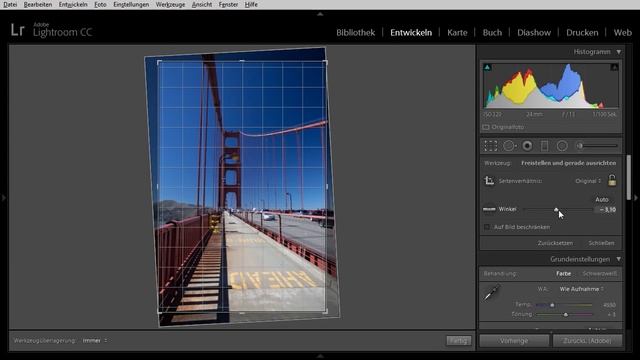640x360 pixels.
Task: Collapse the Histogramm panel
Action: pos(619,52)
